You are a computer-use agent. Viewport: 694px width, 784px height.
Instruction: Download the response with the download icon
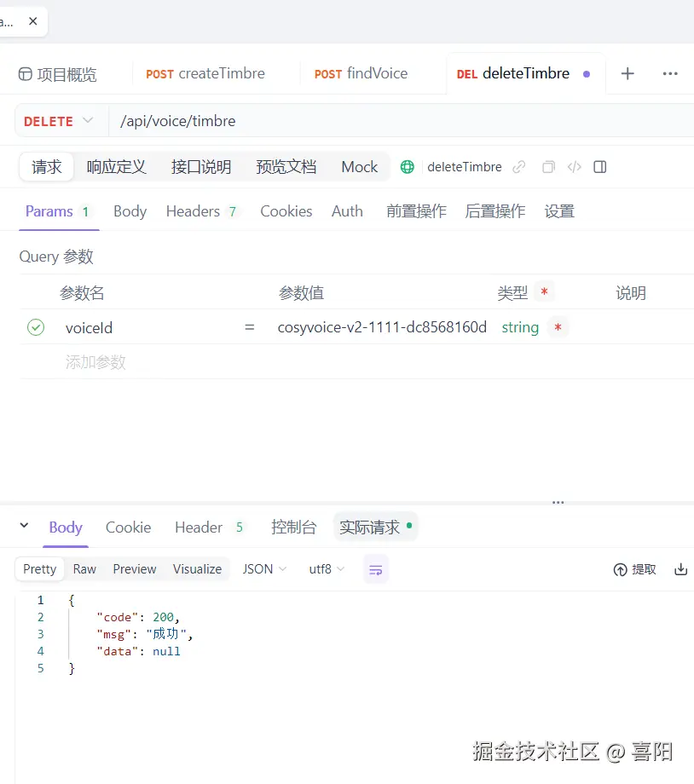(681, 569)
